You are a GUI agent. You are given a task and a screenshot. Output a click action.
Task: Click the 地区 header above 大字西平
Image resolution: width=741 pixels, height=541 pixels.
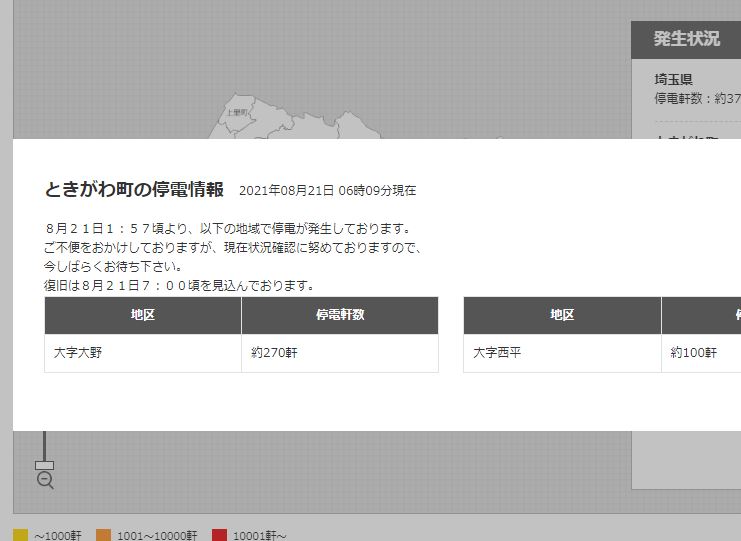point(562,315)
